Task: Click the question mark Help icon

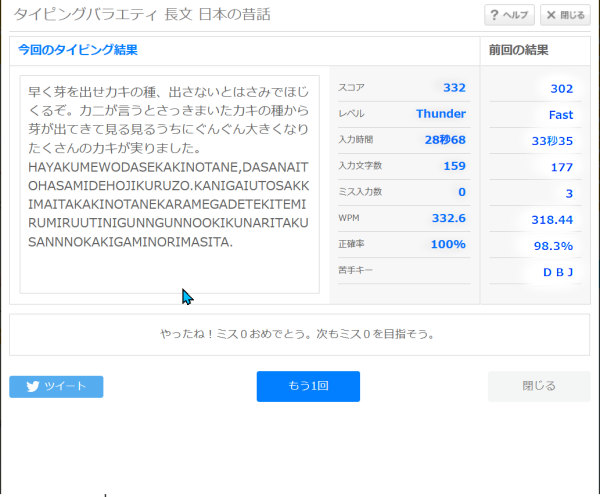Action: [x=495, y=16]
